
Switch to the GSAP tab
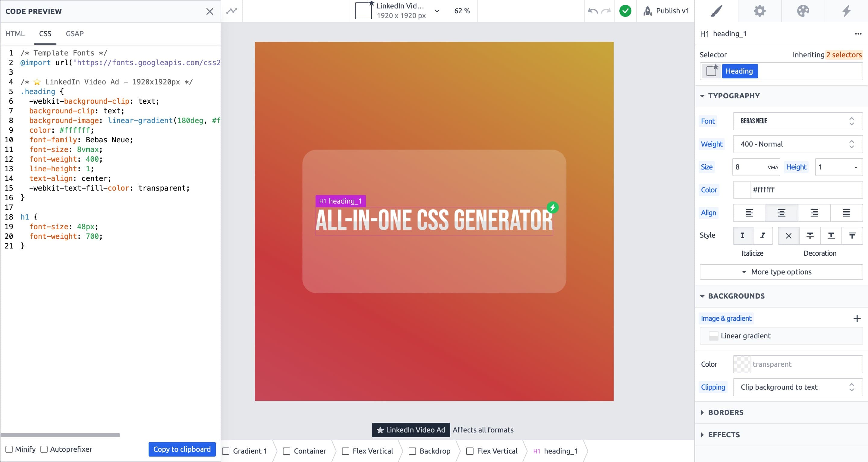[74, 33]
